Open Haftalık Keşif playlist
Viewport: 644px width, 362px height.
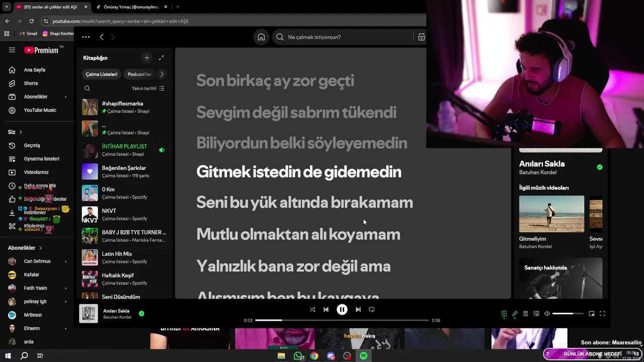124,279
